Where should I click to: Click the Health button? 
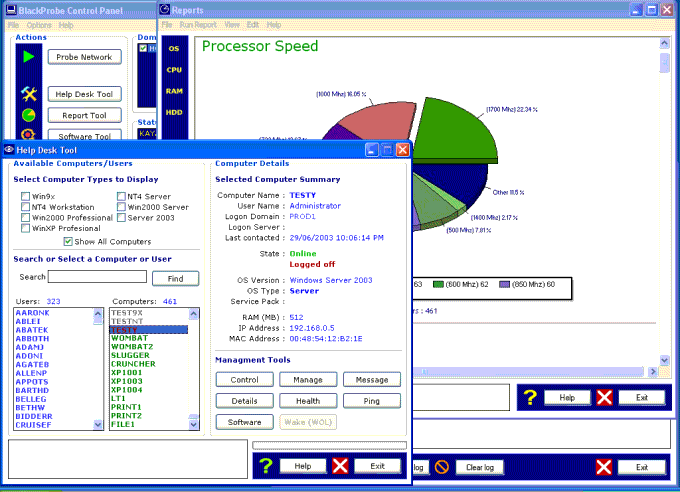tap(308, 401)
